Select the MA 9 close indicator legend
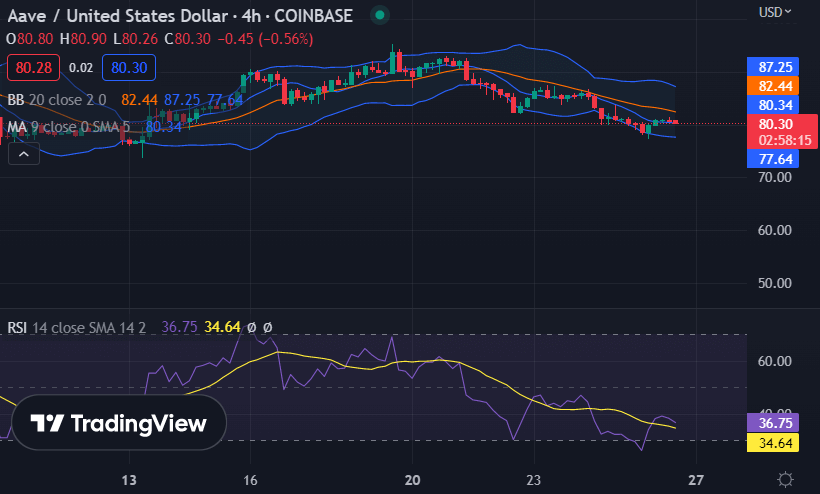 (x=55, y=127)
